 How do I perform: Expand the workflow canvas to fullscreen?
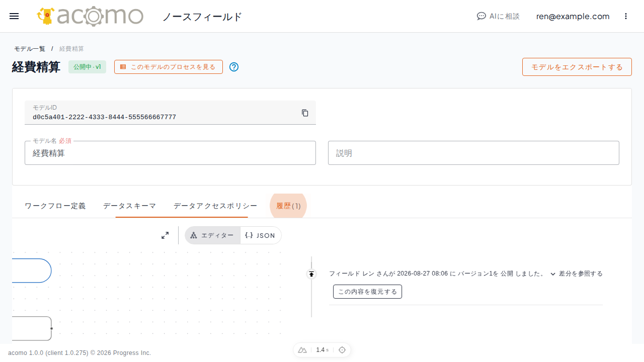(165, 235)
